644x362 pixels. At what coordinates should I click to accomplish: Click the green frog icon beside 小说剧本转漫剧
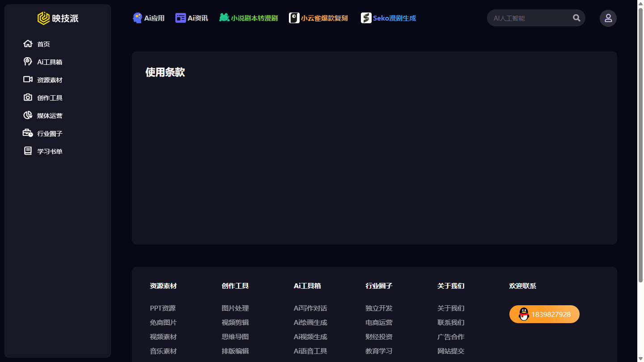(x=224, y=18)
